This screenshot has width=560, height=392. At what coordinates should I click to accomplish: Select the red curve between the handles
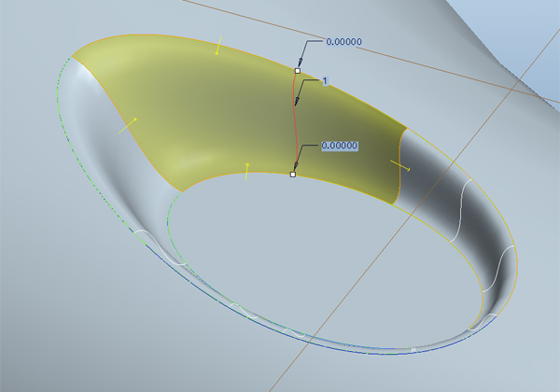click(x=295, y=121)
